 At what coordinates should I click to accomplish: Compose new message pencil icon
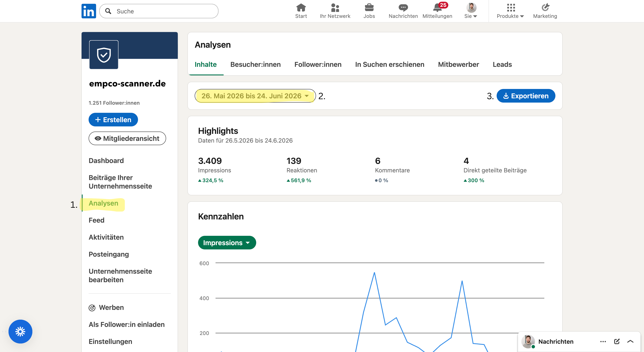617,342
